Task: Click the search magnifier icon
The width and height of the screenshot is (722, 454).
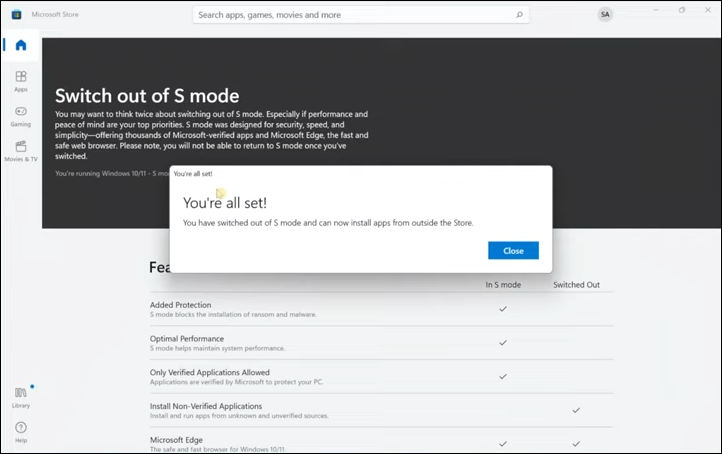Action: 519,15
